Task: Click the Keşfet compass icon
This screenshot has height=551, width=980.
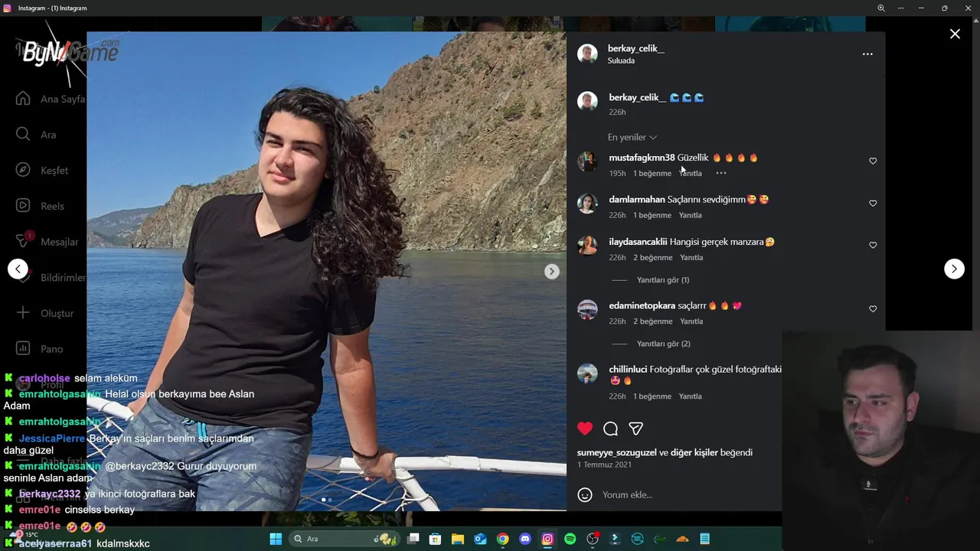Action: pyautogui.click(x=23, y=170)
